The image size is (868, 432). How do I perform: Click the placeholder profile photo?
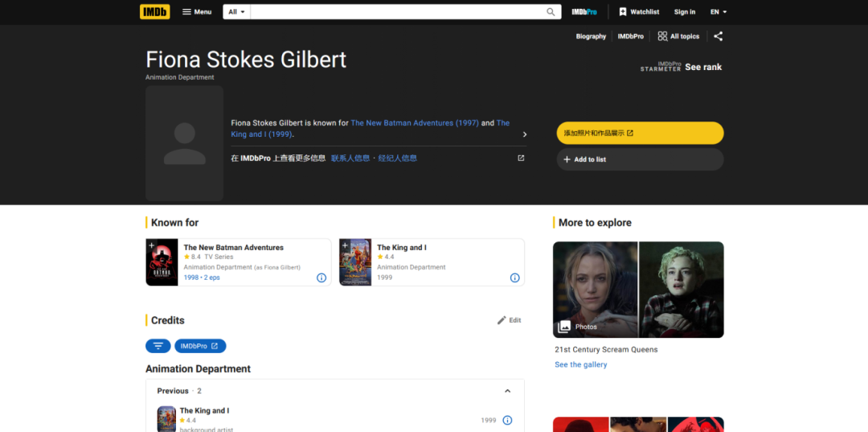pos(184,143)
